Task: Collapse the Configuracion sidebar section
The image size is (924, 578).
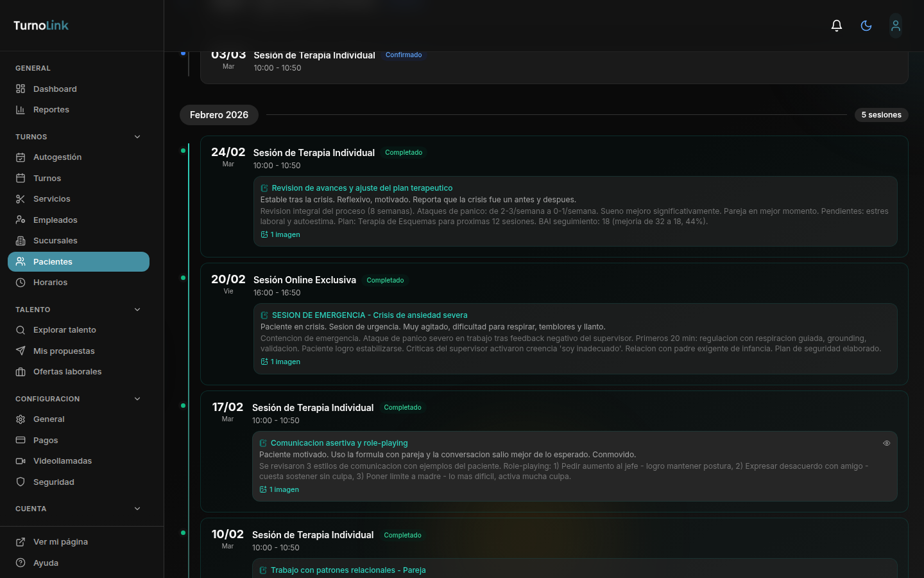Action: coord(137,399)
